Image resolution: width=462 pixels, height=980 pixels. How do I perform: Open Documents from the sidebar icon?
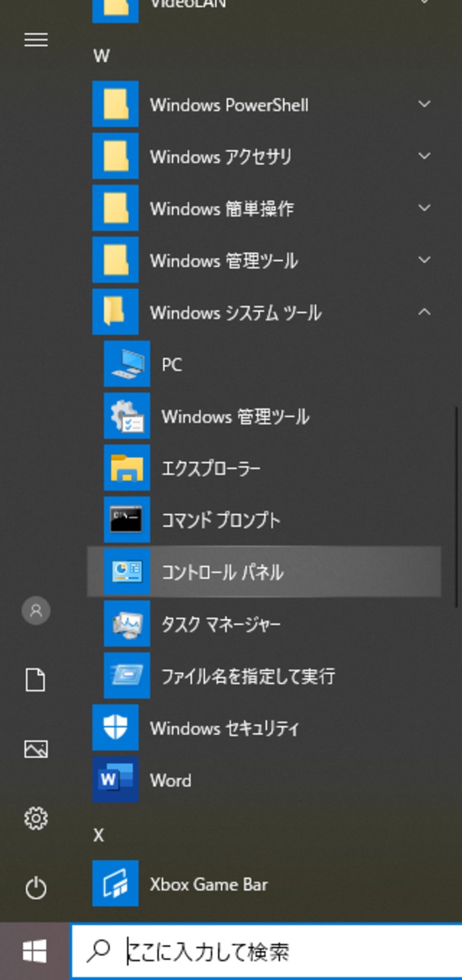pyautogui.click(x=36, y=680)
